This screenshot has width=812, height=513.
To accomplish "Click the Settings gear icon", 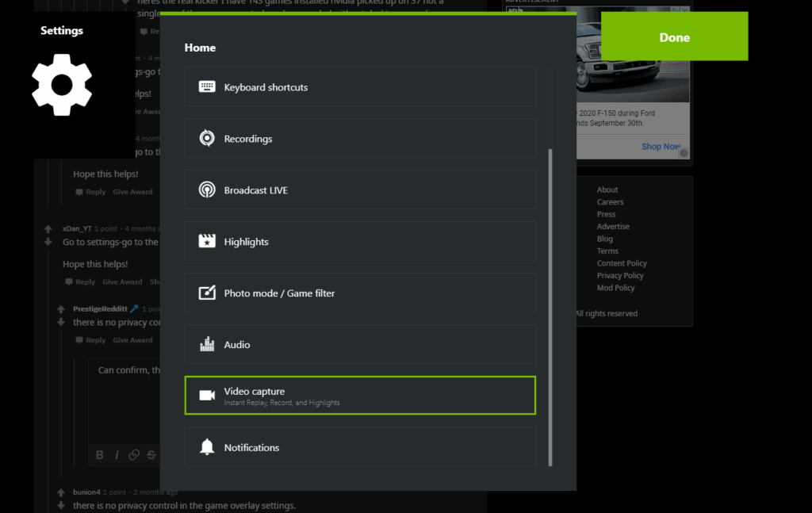I will [60, 85].
